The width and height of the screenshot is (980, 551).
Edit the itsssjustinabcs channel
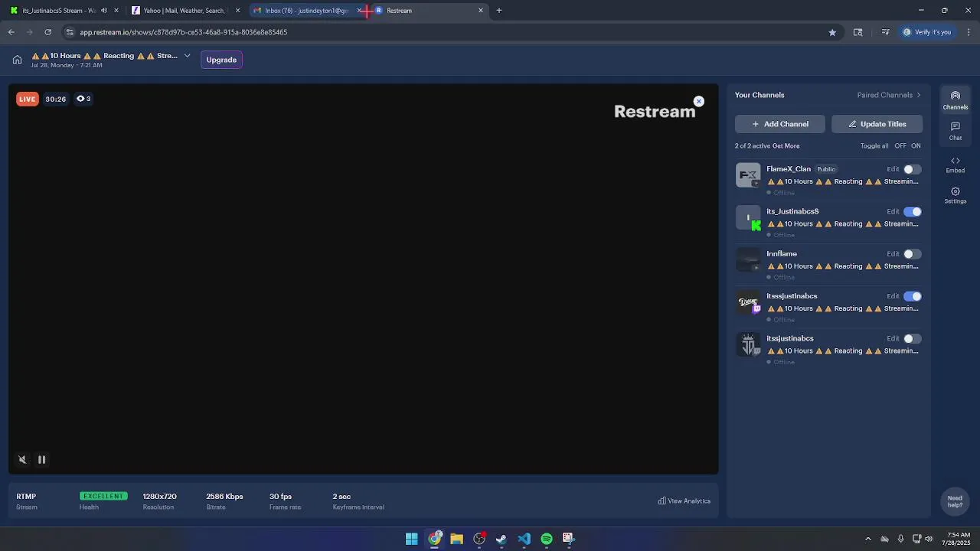click(893, 296)
